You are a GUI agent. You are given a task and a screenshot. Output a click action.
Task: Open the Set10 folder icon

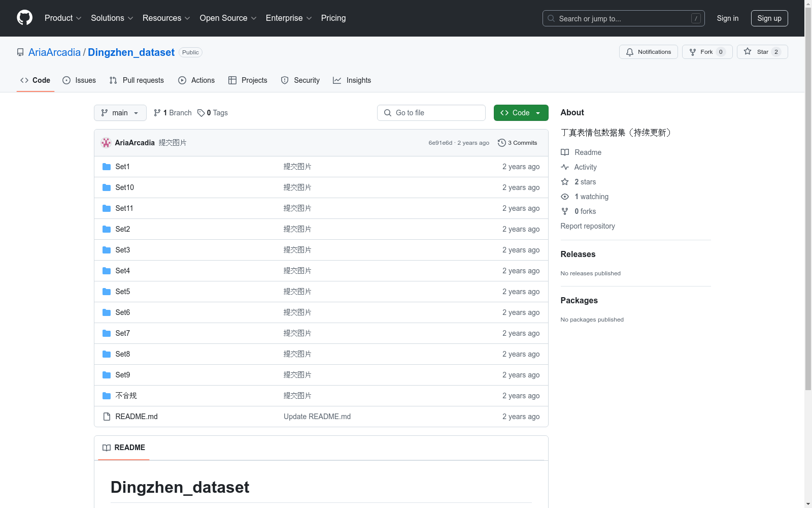(x=107, y=187)
